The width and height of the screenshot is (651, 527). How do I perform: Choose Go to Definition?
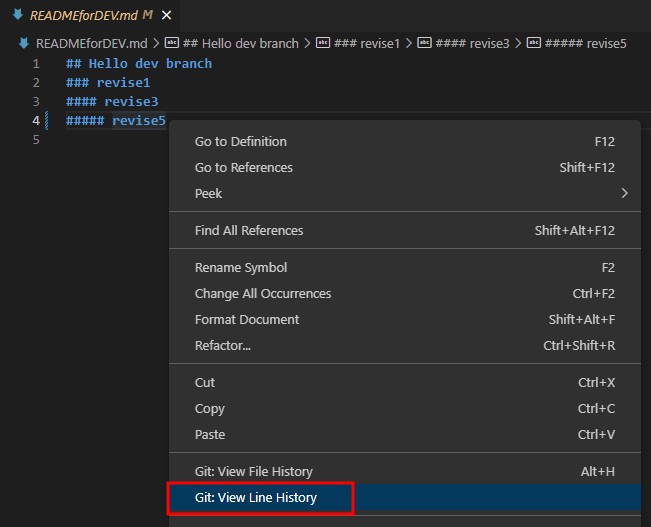[x=405, y=142]
